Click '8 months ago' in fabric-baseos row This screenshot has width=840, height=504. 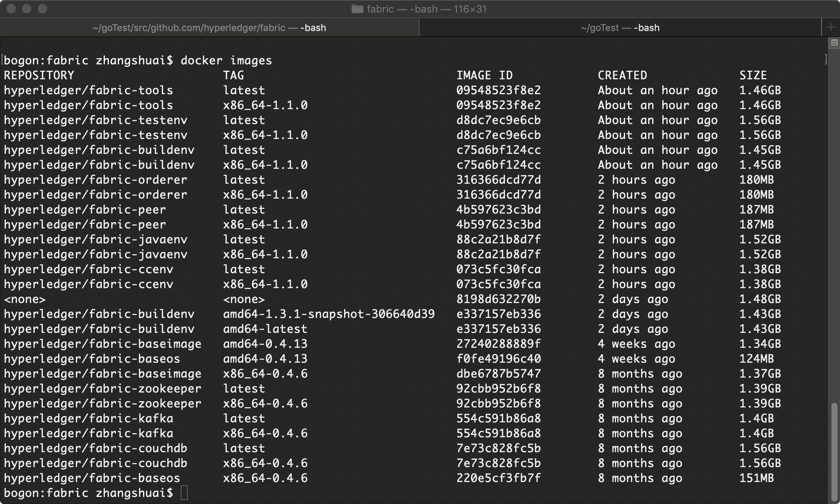click(x=640, y=478)
